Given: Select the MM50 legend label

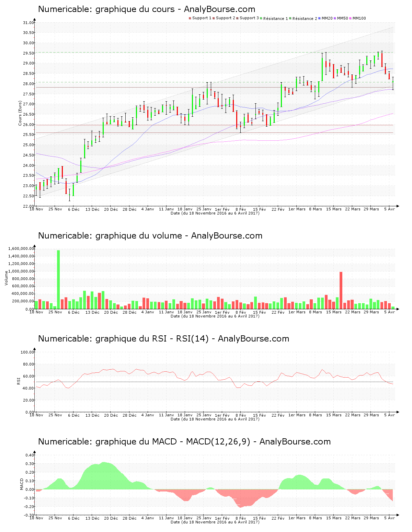Looking at the screenshot, I should click(343, 18).
